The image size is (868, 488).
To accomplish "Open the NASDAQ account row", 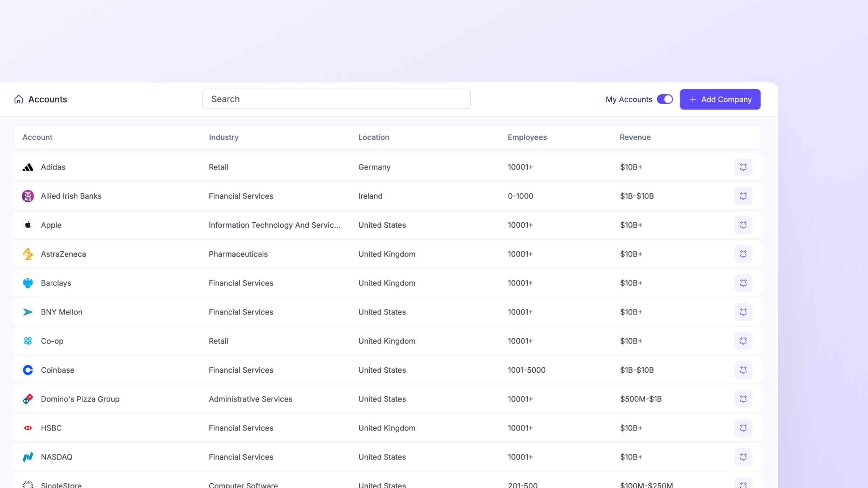I will [56, 457].
